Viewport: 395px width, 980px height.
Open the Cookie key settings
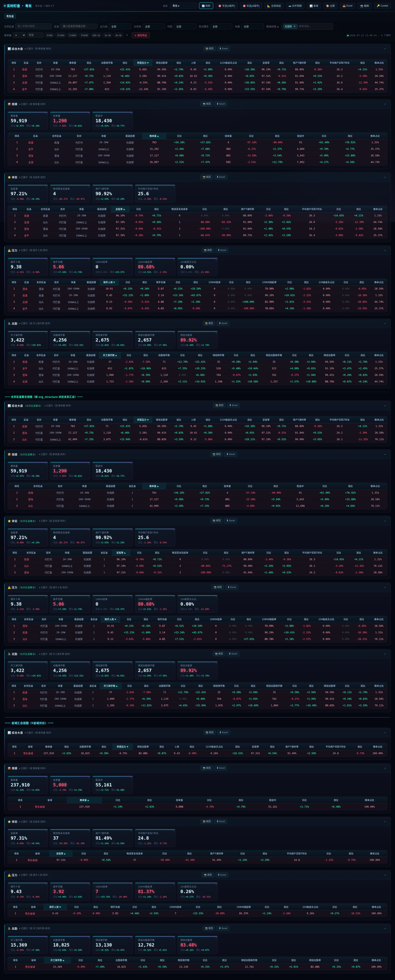[x=382, y=6]
